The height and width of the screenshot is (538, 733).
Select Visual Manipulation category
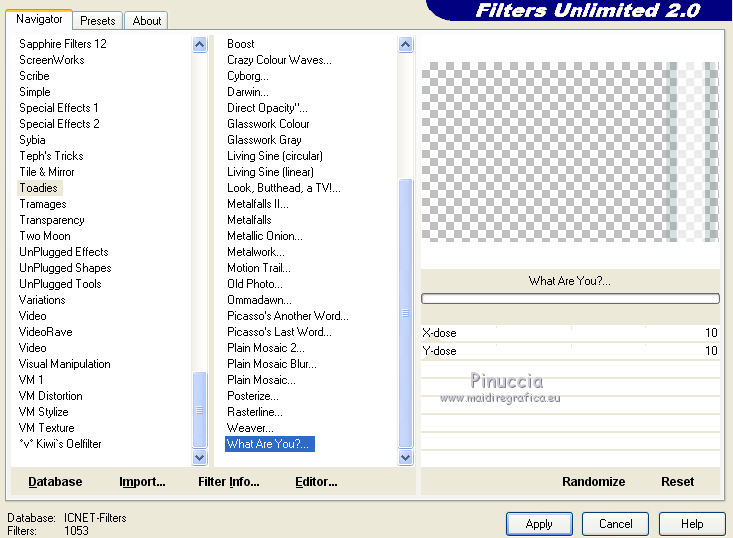[65, 364]
